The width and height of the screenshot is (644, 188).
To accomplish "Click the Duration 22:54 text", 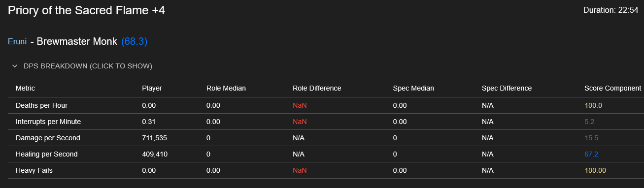I will point(611,10).
